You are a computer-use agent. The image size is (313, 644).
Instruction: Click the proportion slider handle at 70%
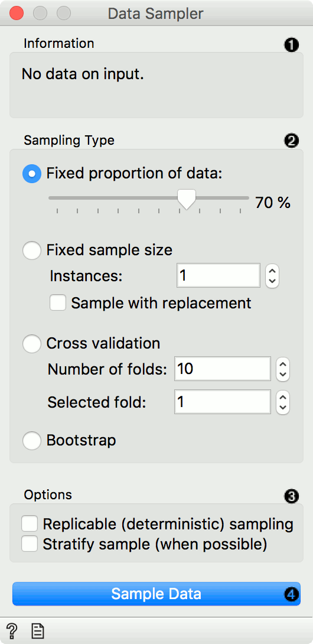[187, 199]
